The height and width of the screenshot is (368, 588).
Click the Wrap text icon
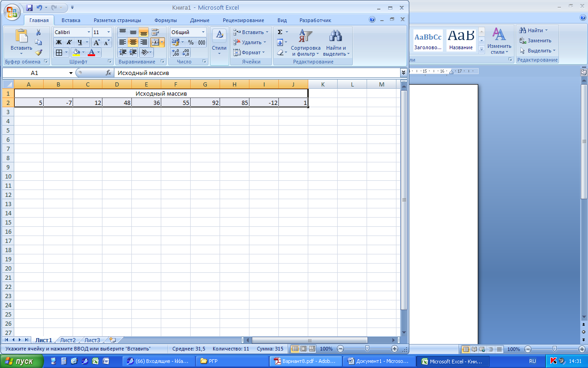[x=155, y=32]
